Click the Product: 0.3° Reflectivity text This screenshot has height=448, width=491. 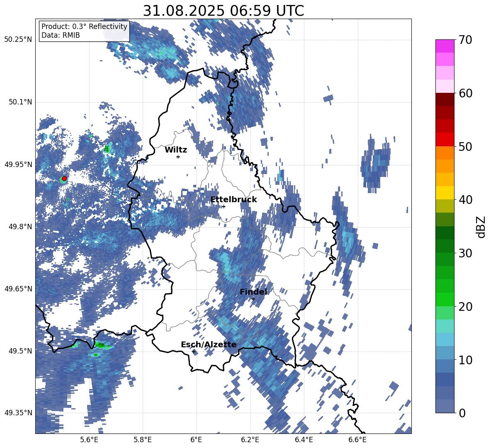85,27
